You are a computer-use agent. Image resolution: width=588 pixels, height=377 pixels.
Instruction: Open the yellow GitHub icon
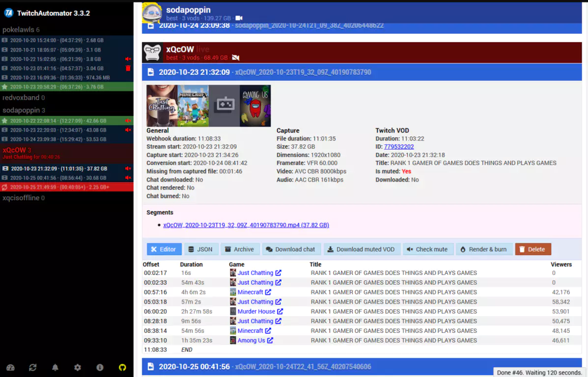tap(122, 367)
